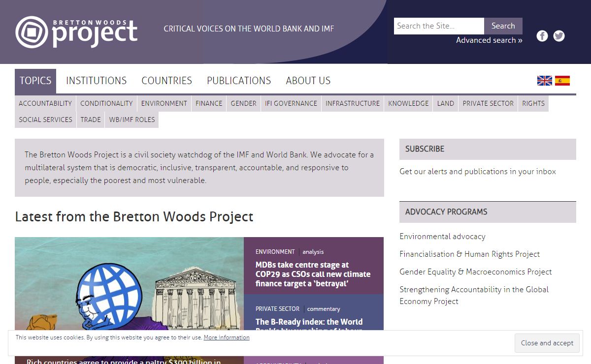
Task: Open the Bretton Woods Project logo
Action: [76, 32]
